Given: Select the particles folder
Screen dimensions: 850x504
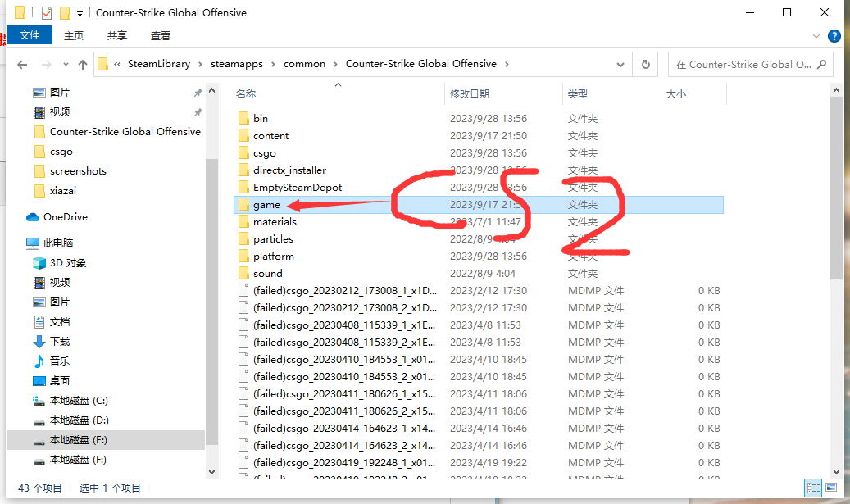Looking at the screenshot, I should [x=273, y=239].
